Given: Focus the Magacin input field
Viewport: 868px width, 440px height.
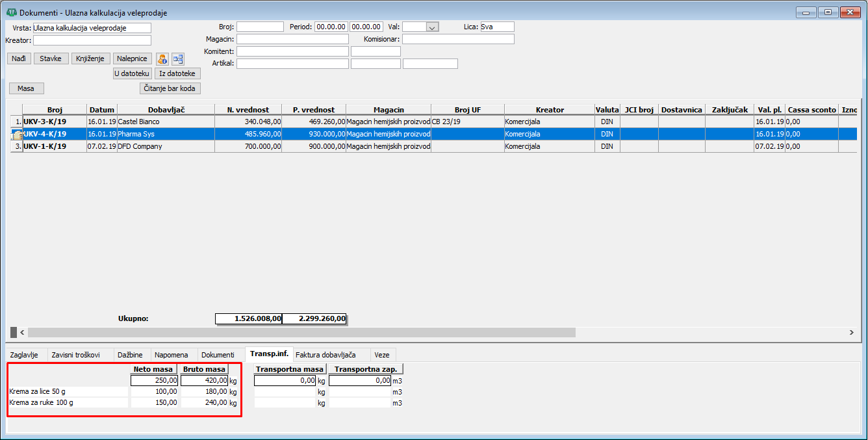Looking at the screenshot, I should 292,39.
